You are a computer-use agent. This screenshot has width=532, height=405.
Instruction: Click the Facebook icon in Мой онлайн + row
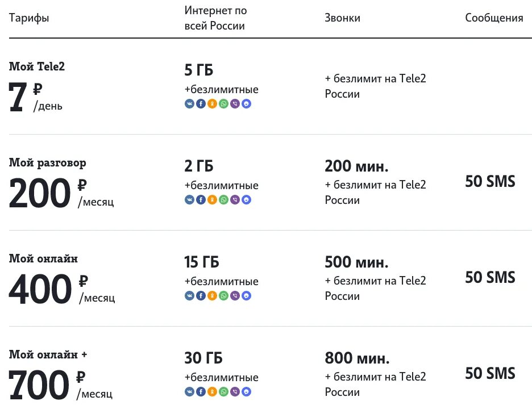pyautogui.click(x=201, y=392)
